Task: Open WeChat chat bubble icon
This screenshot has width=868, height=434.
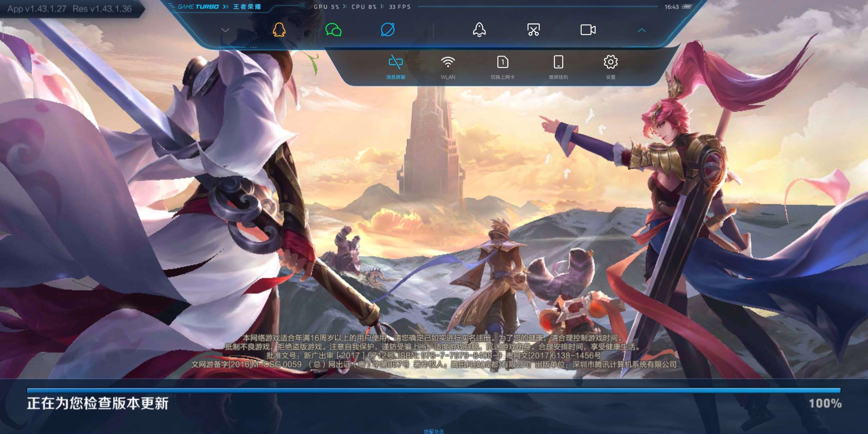Action: [x=334, y=30]
